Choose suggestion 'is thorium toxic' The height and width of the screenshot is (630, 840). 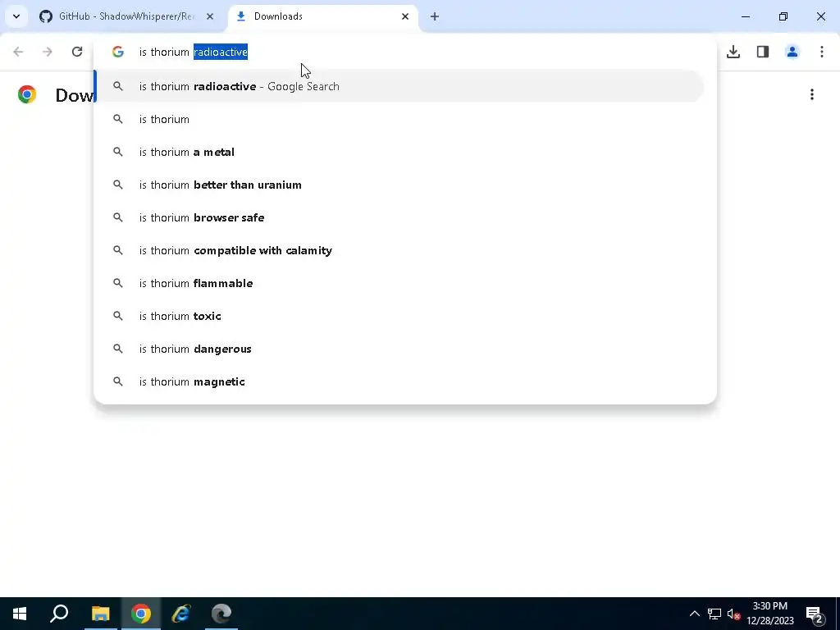pos(399,316)
